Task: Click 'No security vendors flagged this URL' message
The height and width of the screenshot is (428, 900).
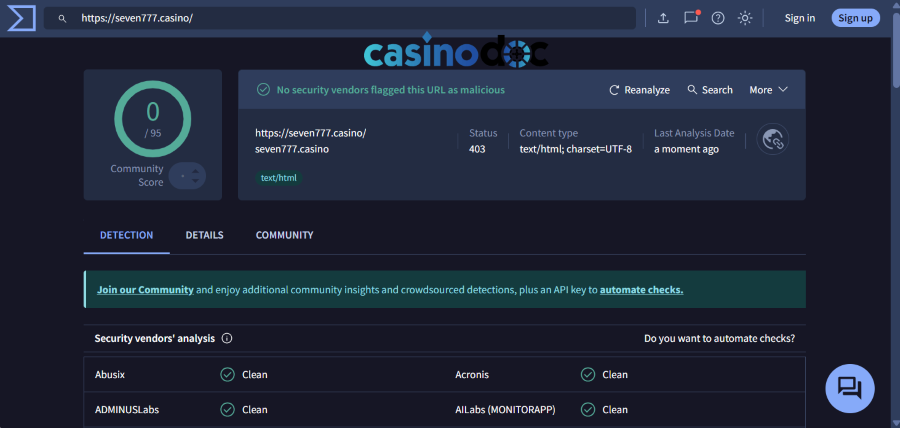Action: click(x=391, y=90)
